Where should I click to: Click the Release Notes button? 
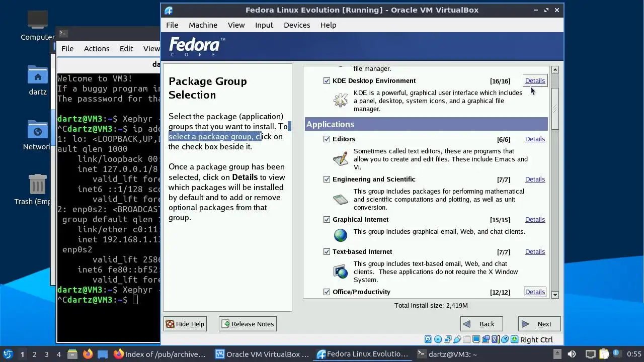(x=248, y=324)
